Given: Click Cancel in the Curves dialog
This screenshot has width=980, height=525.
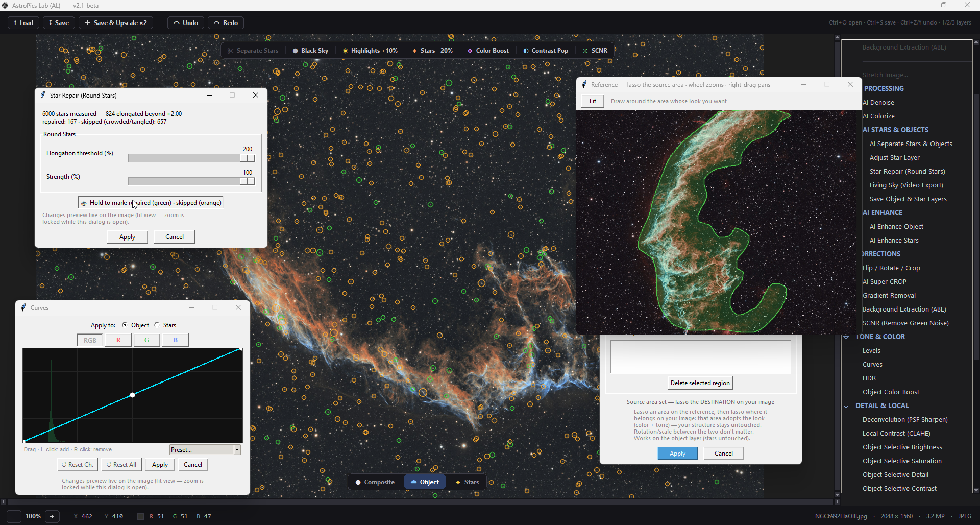Looking at the screenshot, I should [193, 465].
